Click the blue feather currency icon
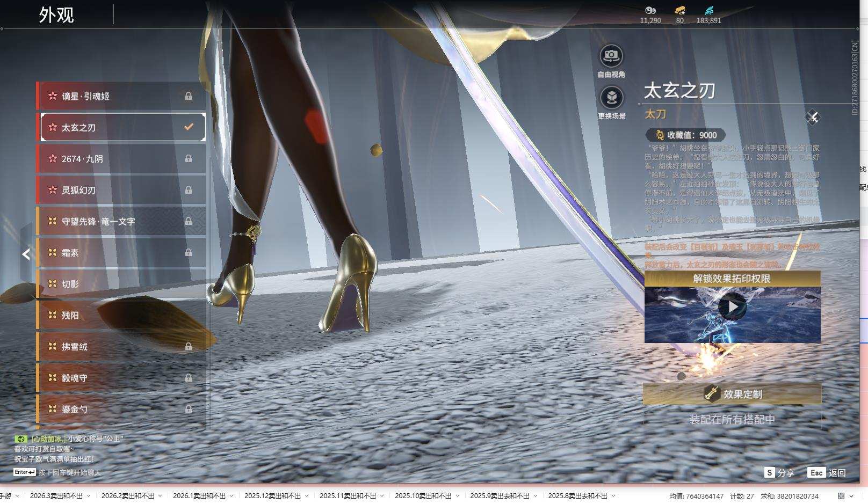This screenshot has height=504, width=868. tap(708, 10)
